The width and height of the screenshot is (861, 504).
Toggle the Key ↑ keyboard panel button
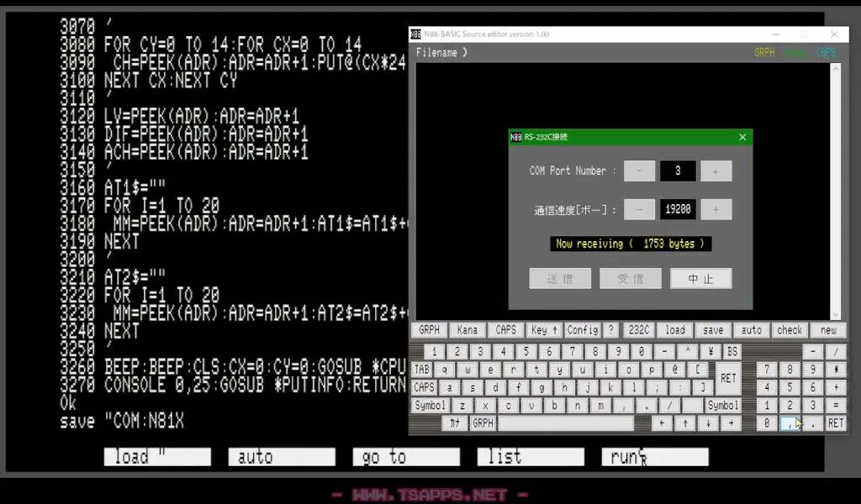(x=544, y=330)
